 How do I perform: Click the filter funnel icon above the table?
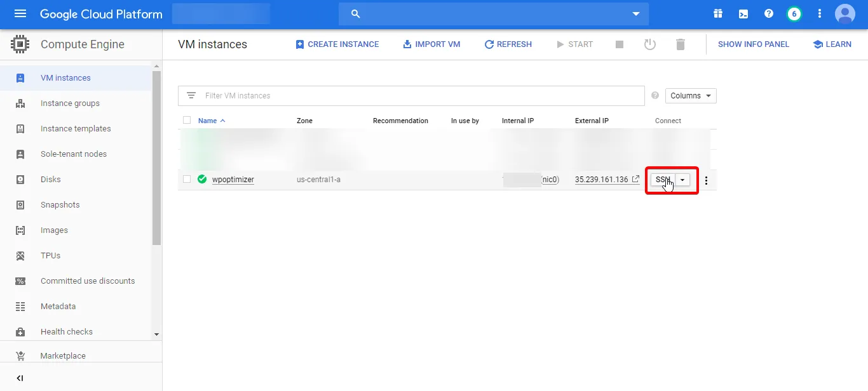coord(191,95)
